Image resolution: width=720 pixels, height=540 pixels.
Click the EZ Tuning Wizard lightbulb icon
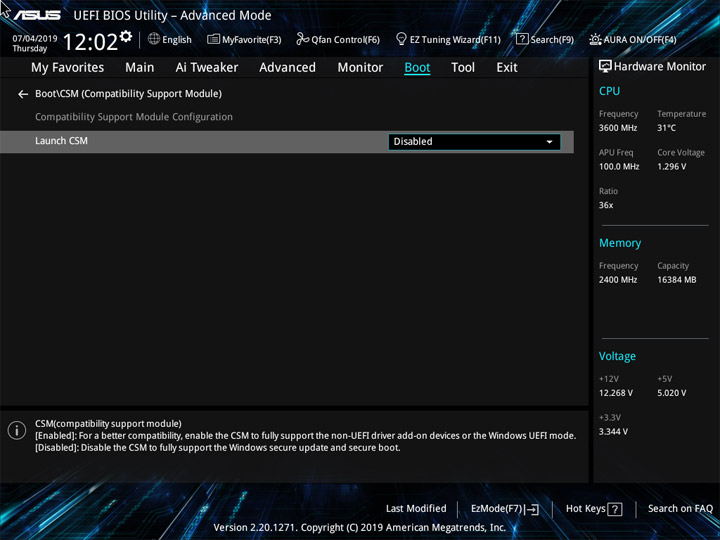point(401,39)
